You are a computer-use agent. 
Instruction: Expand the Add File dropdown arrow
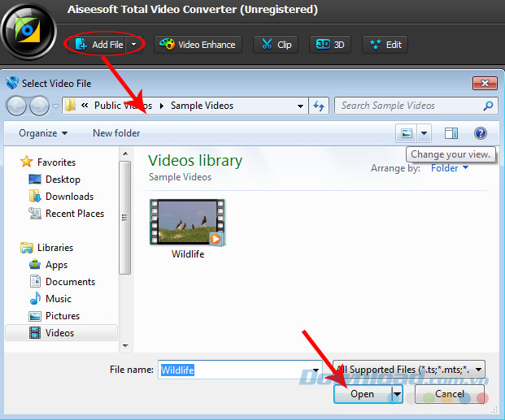pos(134,44)
